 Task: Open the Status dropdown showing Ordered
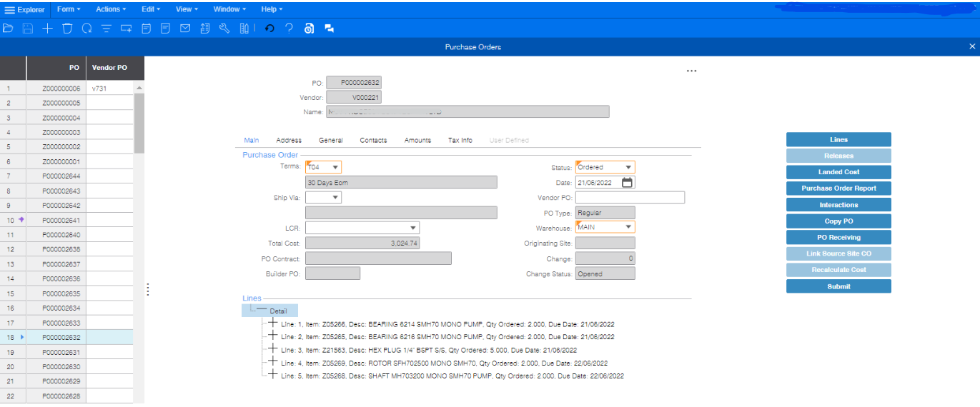(x=628, y=168)
